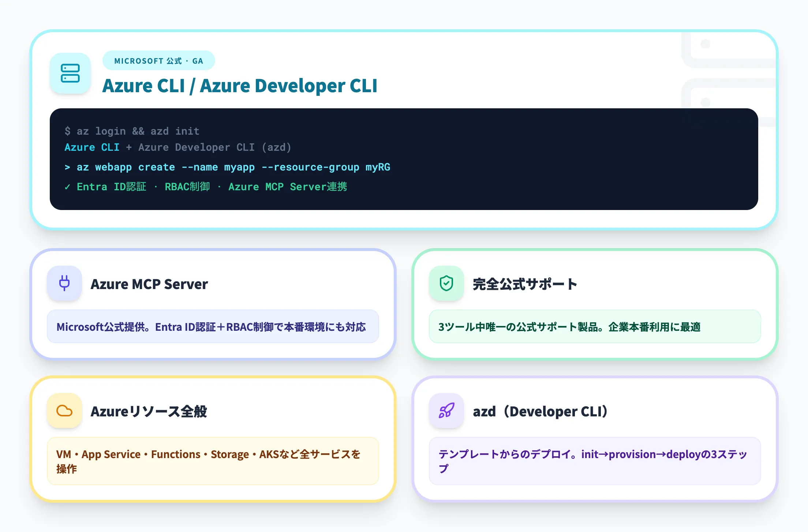Screen dimensions: 808x532
Task: Select the az webapp create command line
Action: point(228,167)
